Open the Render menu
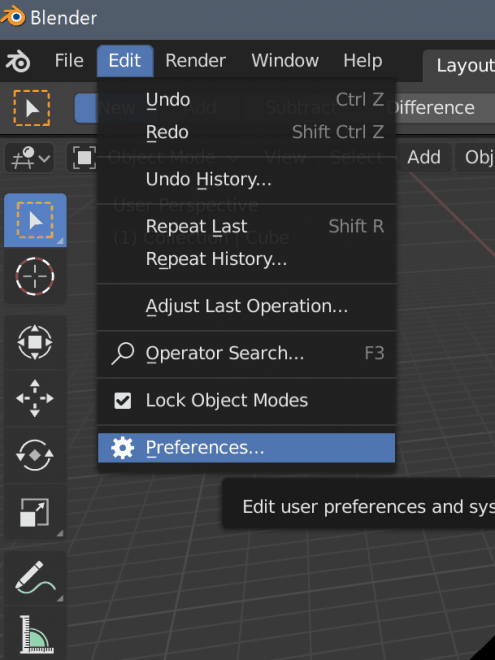The height and width of the screenshot is (660, 495). (x=195, y=61)
